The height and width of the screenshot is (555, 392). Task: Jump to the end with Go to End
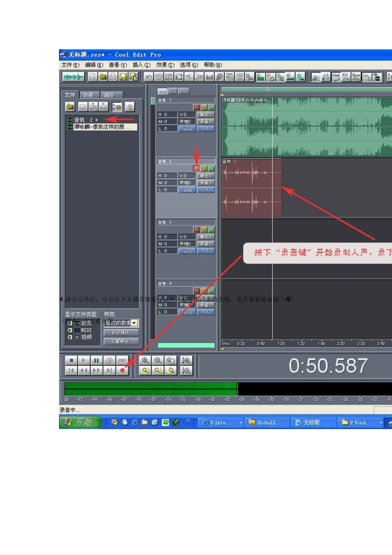point(109,370)
